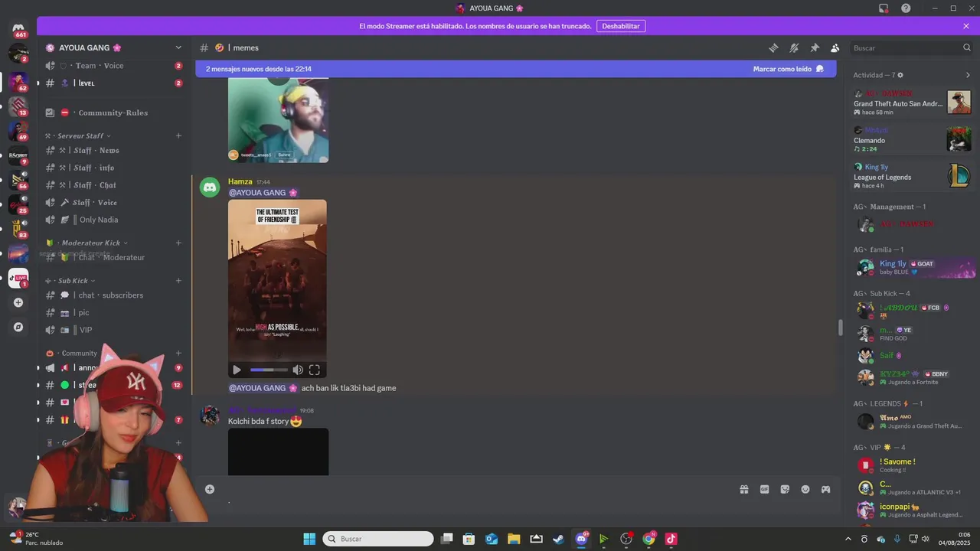Open Windows Start menu

tap(309, 539)
